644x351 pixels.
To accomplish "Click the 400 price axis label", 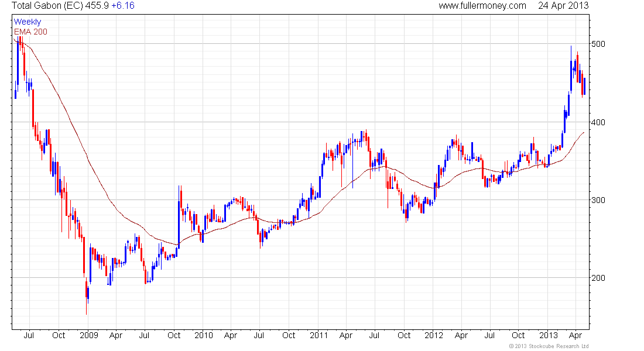I will tap(598, 122).
